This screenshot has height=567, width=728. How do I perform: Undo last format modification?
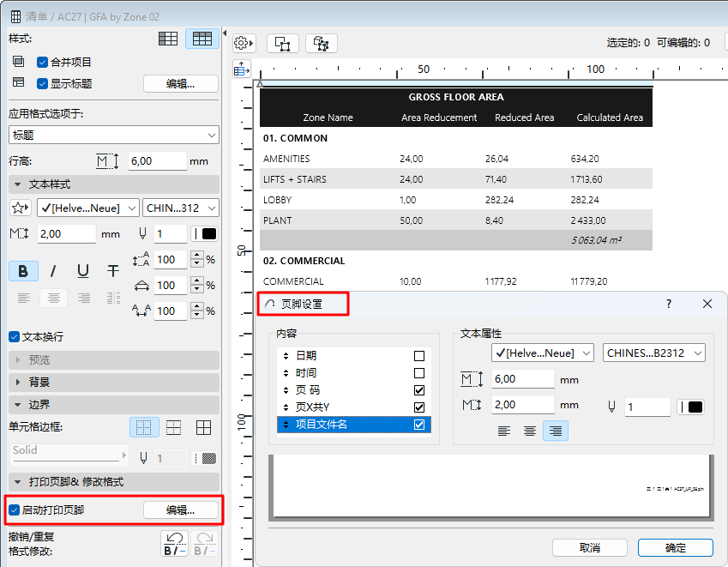click(x=175, y=544)
